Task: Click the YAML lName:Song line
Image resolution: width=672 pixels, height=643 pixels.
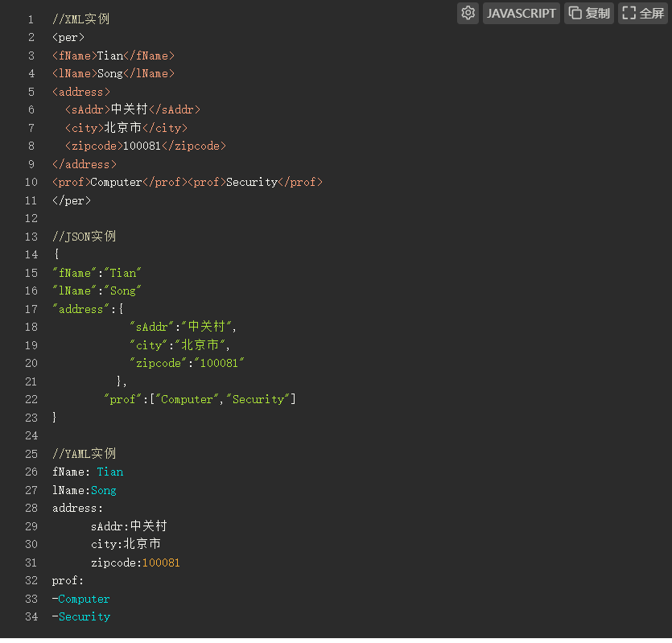Action: (84, 490)
